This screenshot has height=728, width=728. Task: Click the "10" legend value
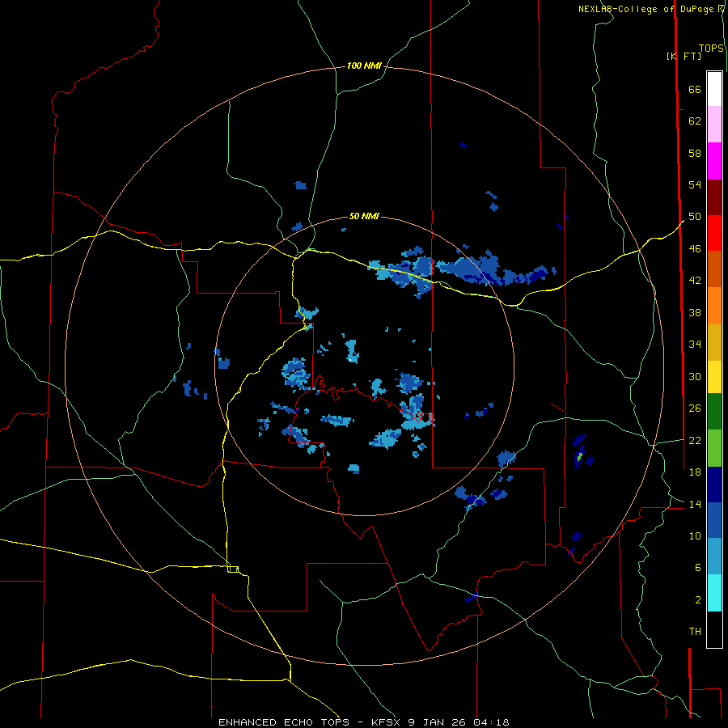(695, 536)
